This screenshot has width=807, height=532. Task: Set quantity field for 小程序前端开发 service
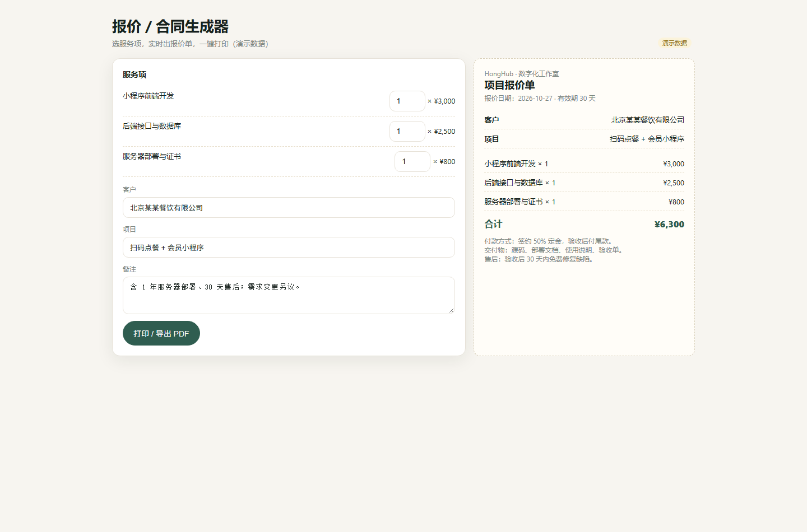(x=407, y=101)
